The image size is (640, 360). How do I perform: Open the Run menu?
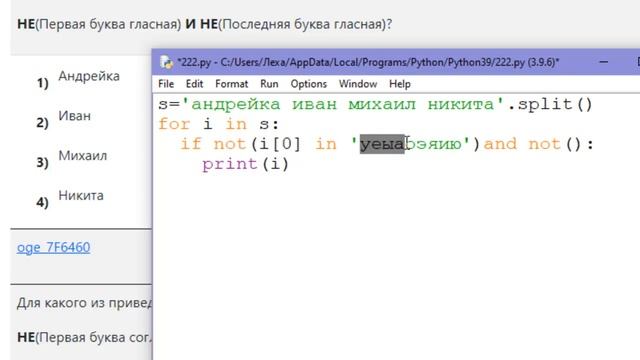[x=269, y=84]
